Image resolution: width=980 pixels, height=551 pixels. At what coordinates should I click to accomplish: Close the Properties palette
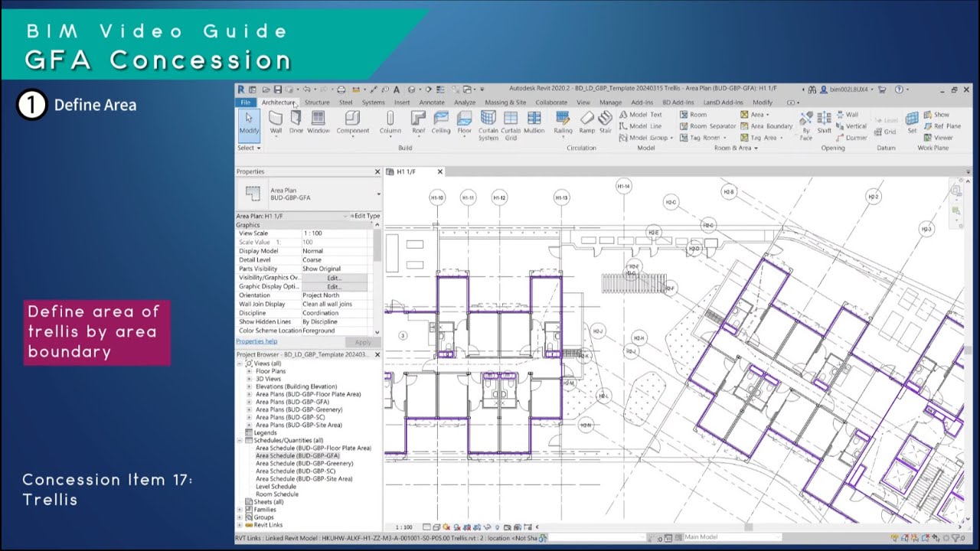pos(377,172)
